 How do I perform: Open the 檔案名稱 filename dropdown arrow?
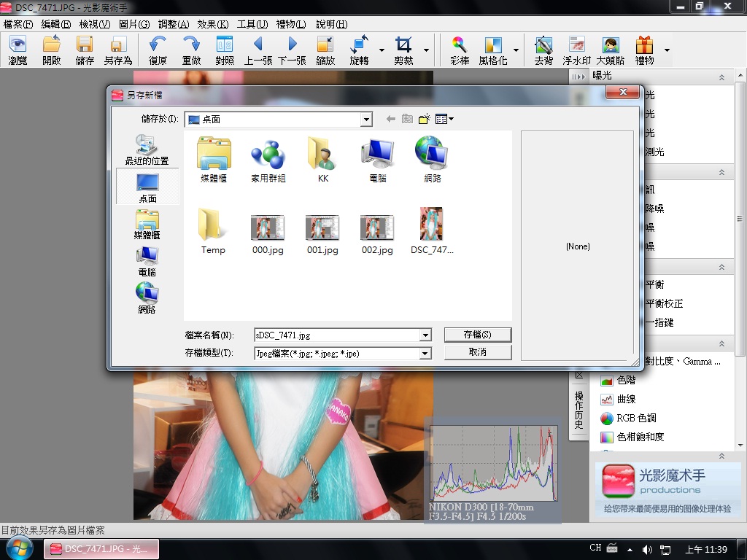pos(425,335)
